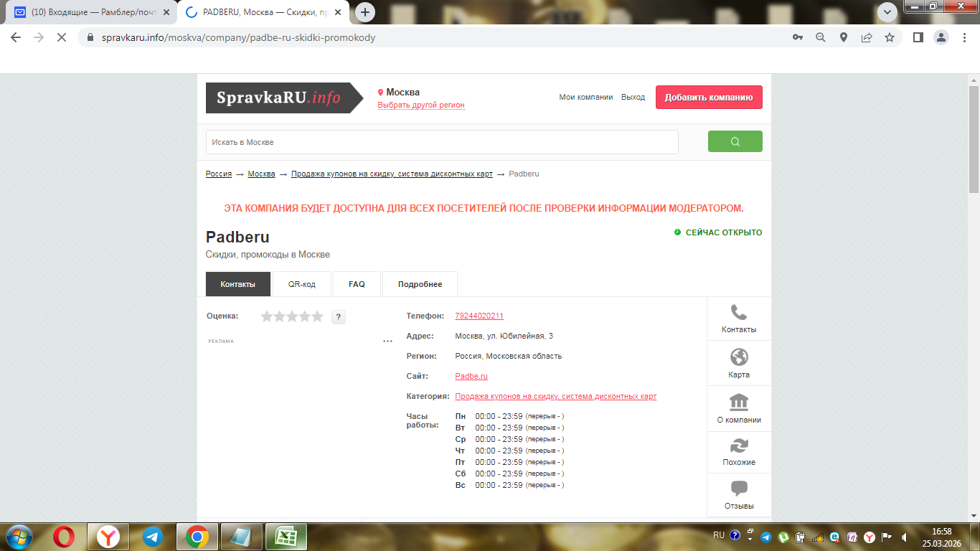Screen dimensions: 980x551
Task: Close the Rambler mail tab
Action: 165,12
